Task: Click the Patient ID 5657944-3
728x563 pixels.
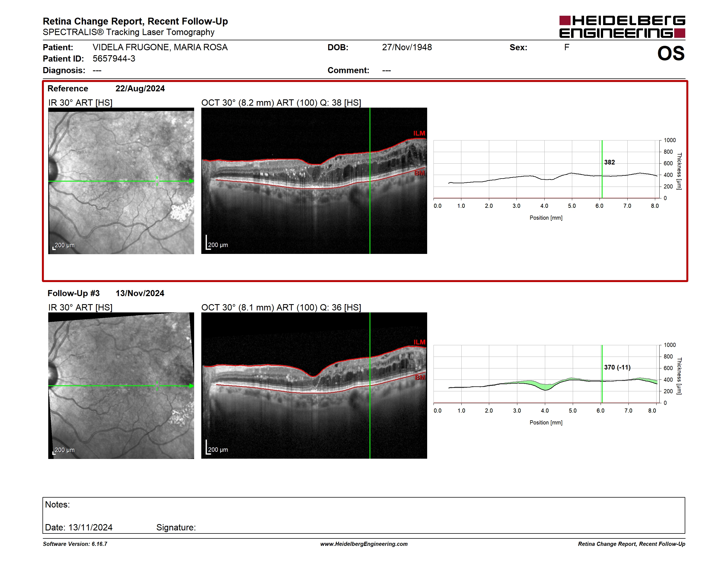Action: [114, 59]
